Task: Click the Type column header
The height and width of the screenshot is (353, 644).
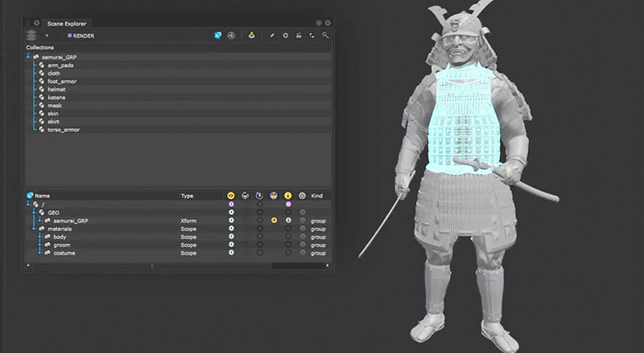Action: (187, 196)
